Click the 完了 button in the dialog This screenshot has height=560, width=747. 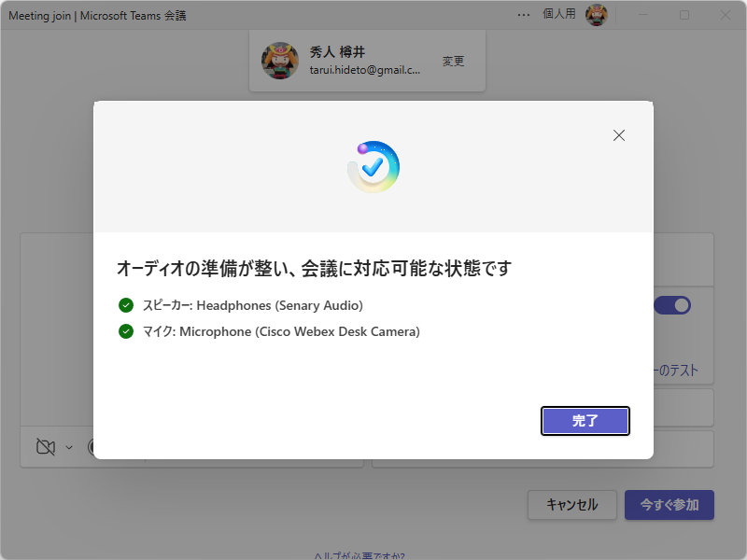(585, 421)
